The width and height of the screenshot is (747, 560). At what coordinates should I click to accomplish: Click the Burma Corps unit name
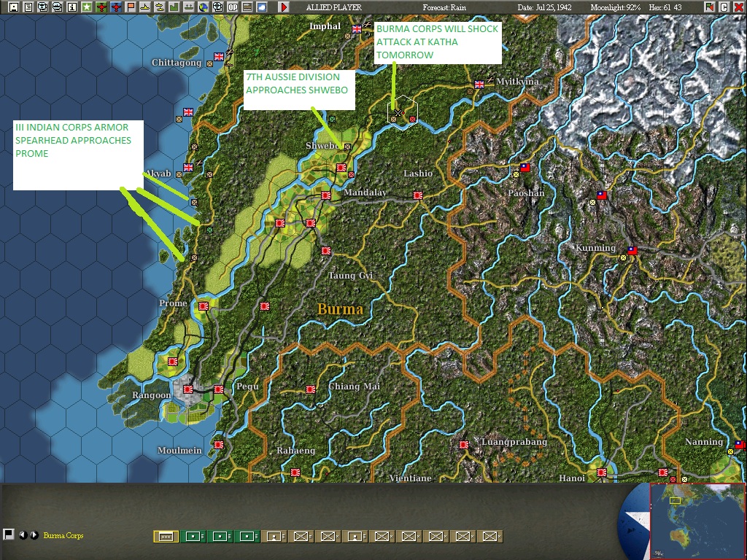point(63,535)
